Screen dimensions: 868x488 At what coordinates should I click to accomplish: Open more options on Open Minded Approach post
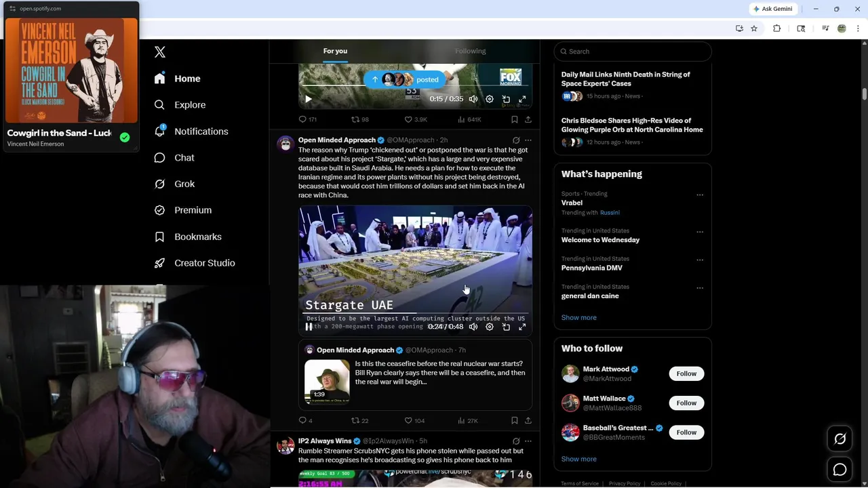tap(528, 140)
